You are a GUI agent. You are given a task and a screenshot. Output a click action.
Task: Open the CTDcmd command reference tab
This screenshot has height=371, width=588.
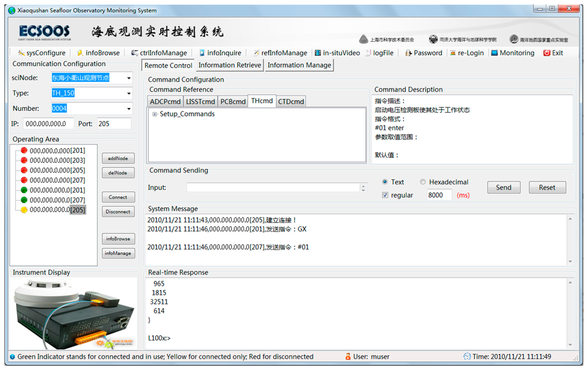(x=291, y=101)
